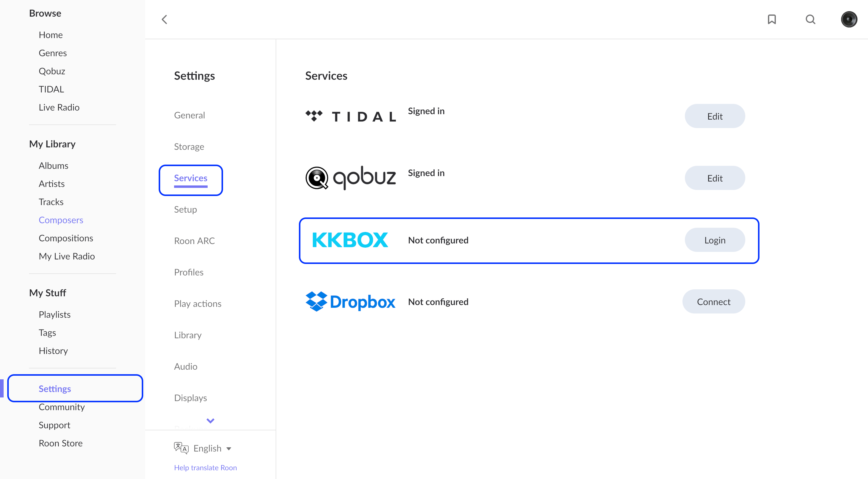Open Roon ARC settings tab
Viewport: 868px width, 479px height.
point(194,241)
